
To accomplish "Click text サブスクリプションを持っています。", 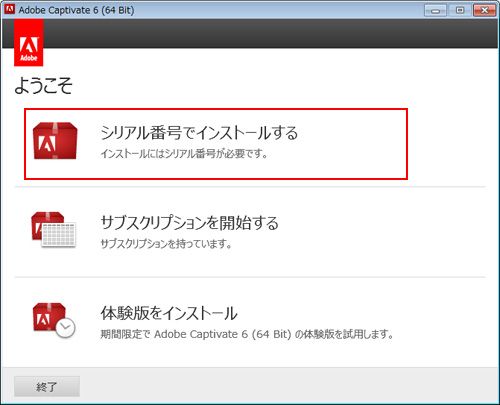I will (166, 244).
